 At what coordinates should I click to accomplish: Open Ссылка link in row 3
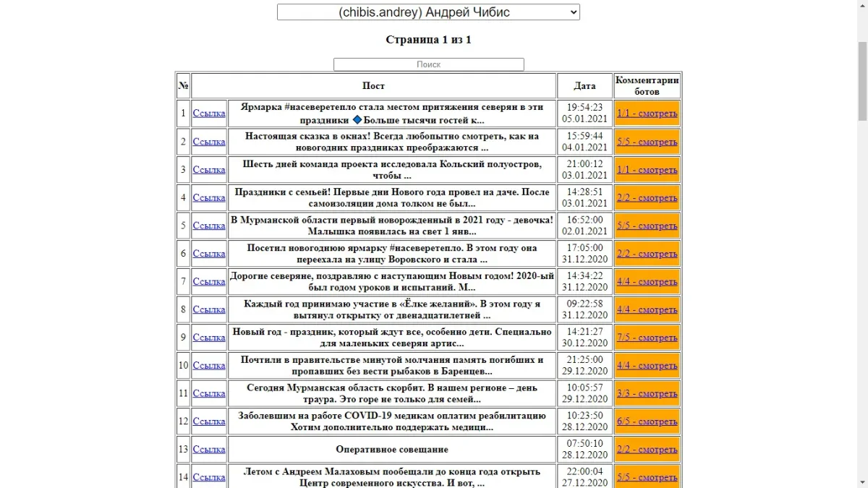tap(209, 170)
